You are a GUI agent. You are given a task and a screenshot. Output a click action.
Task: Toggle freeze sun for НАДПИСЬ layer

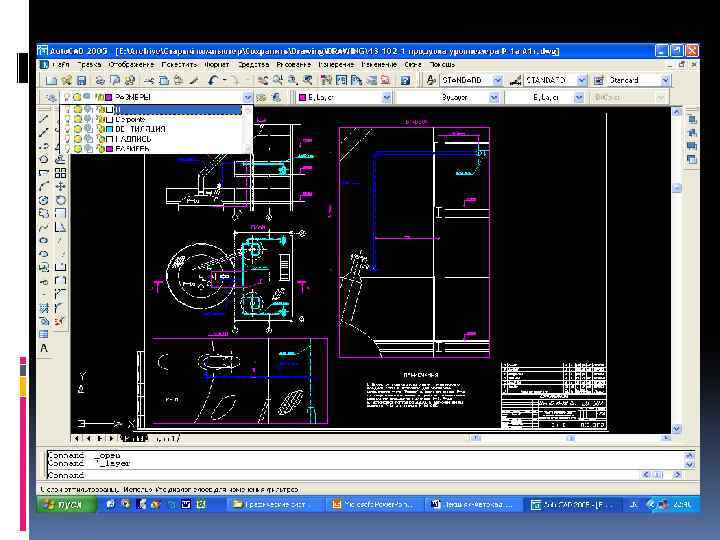click(x=78, y=139)
